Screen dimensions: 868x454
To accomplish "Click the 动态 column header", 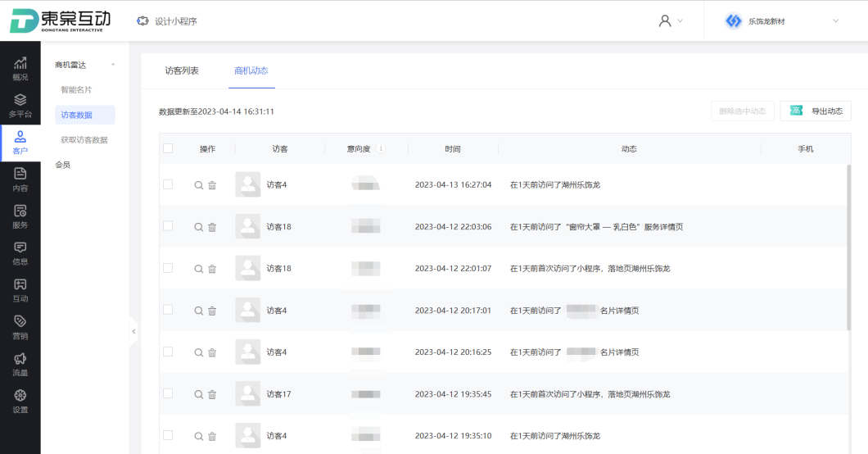I will pyautogui.click(x=629, y=149).
